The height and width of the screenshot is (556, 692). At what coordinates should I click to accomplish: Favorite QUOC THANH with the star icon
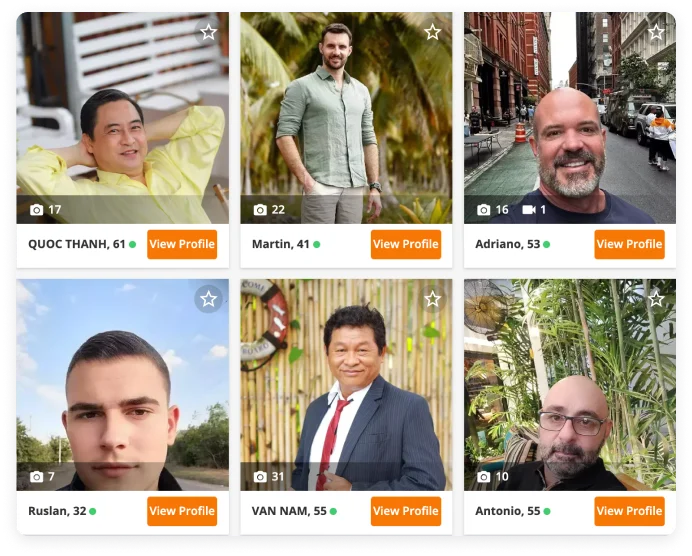[x=208, y=32]
